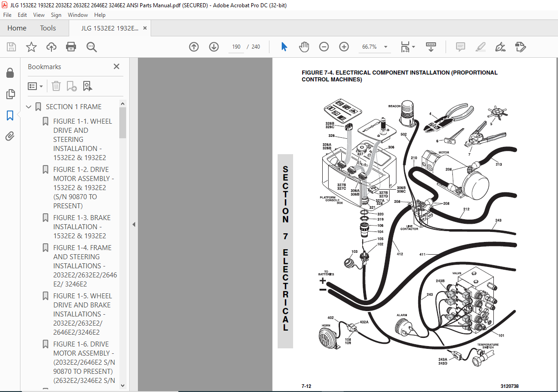Open bookmark FIGURE 1-5 Wheel Drive and Brake
Screen dimensions: 558x392
point(82,314)
